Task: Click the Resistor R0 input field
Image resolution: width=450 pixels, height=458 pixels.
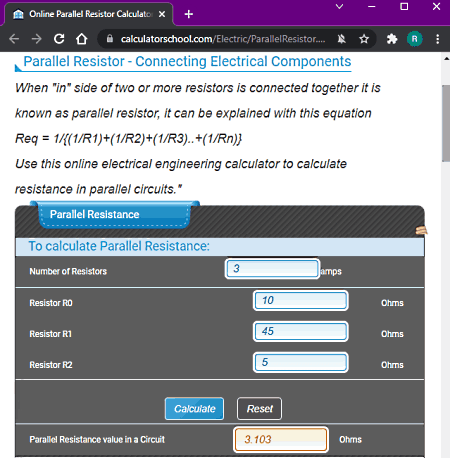Action: point(301,301)
